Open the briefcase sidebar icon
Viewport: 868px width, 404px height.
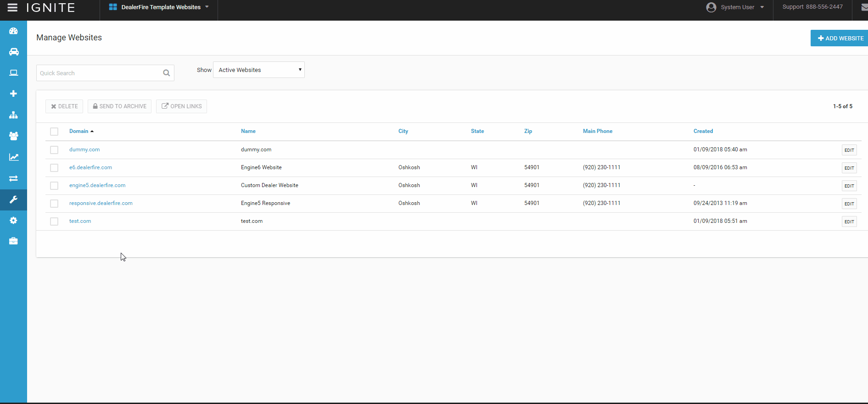pyautogui.click(x=13, y=241)
